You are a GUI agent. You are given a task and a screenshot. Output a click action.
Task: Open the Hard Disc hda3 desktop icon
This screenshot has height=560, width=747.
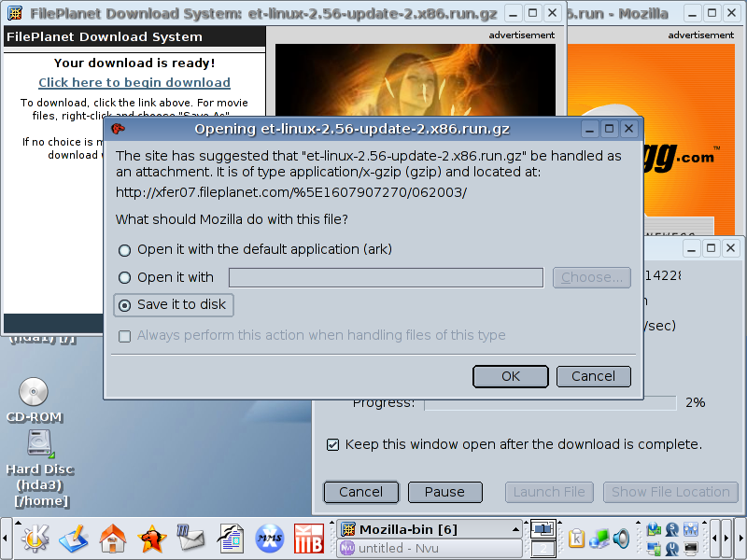point(40,469)
